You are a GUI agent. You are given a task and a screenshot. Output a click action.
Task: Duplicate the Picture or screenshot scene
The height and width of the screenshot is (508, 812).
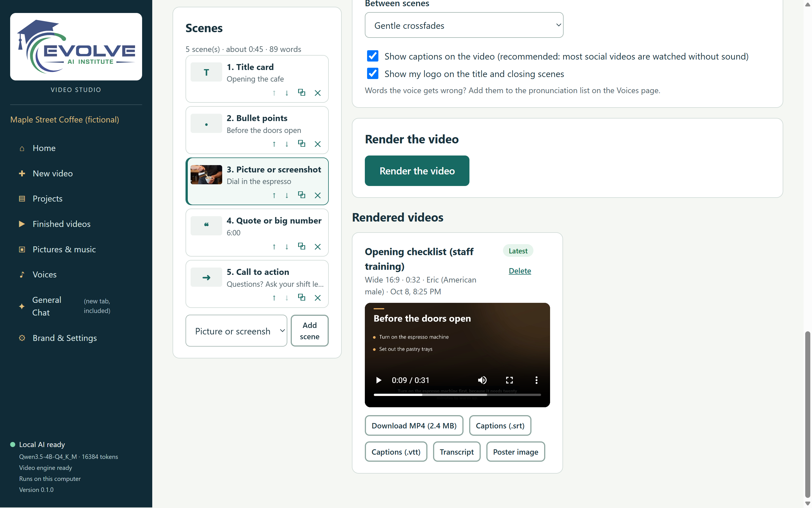coord(302,195)
